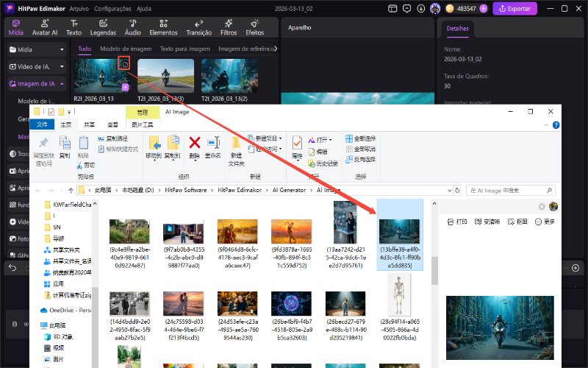Click the Filtros tool icon
The image size is (588, 368).
(229, 27)
